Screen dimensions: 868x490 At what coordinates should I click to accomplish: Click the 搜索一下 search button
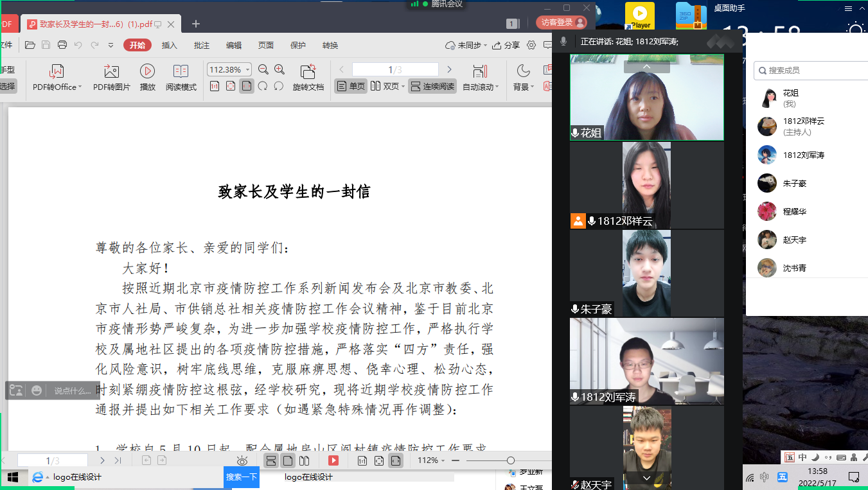[242, 477]
